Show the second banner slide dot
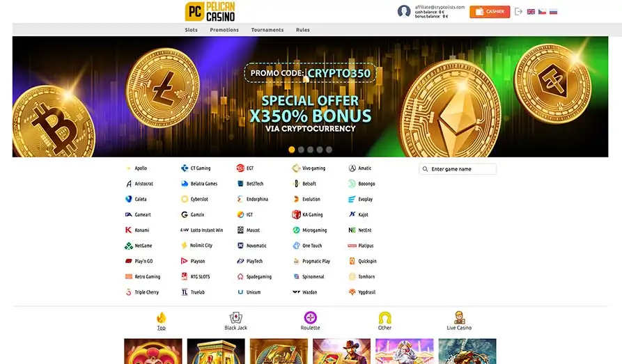The height and width of the screenshot is (364, 622). tap(301, 150)
